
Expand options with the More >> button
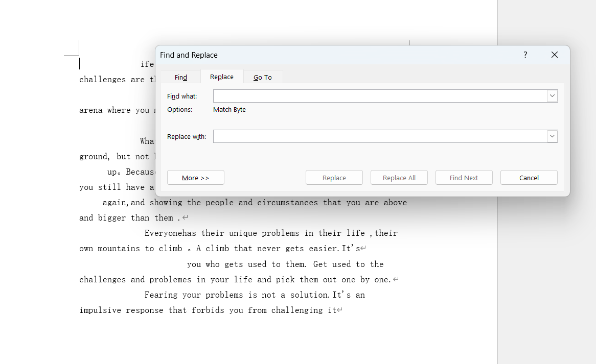(x=196, y=178)
